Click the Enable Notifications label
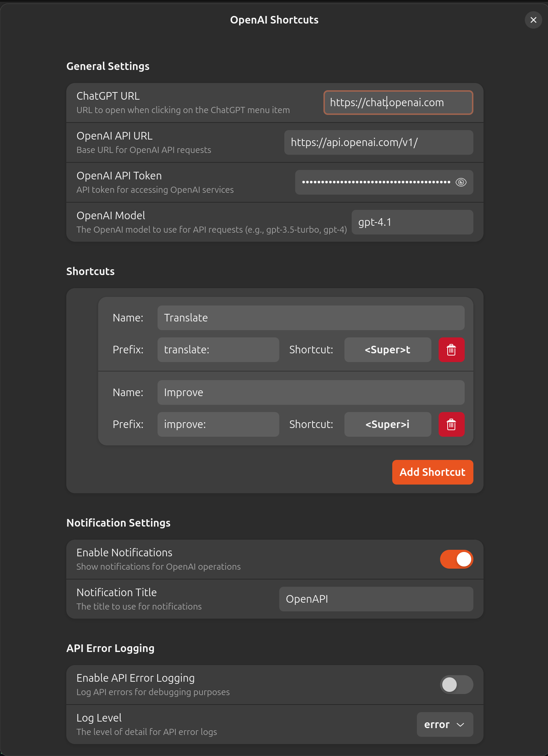The image size is (548, 756). [x=124, y=553]
